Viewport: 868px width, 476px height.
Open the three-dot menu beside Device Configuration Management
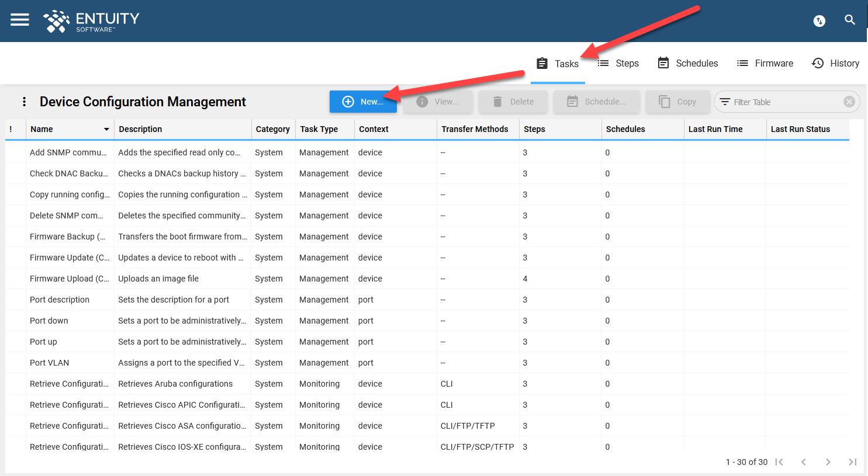[x=23, y=101]
